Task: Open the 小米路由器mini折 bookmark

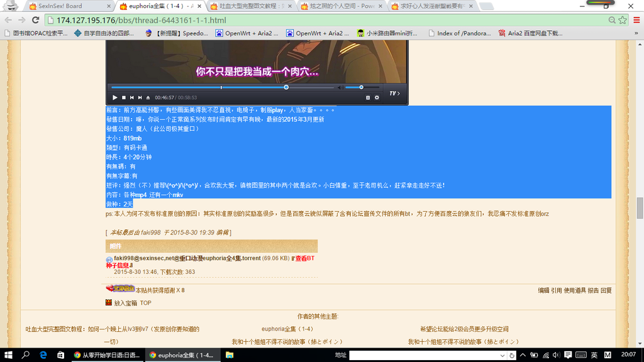Action: point(387,33)
